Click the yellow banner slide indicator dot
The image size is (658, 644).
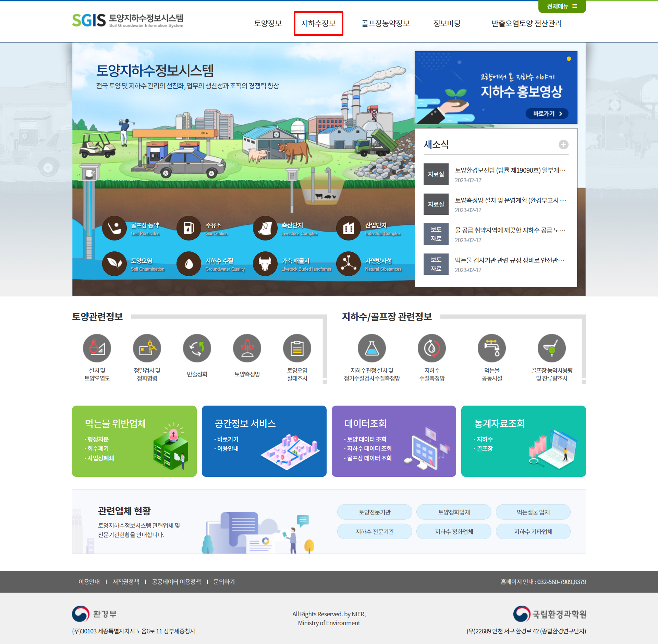pos(569,59)
